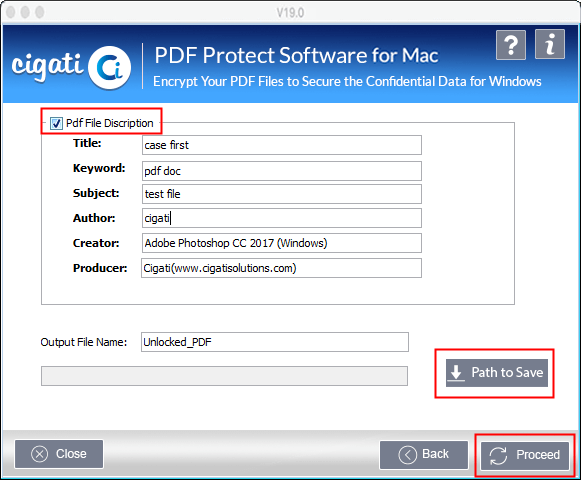Click the 'PDF Protect Software for Mac' heading

coord(296,56)
